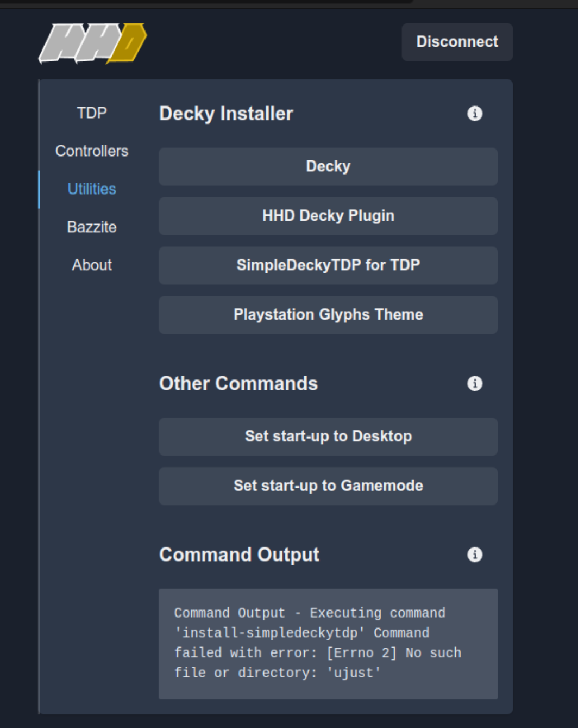The image size is (578, 728).
Task: Open the Bazzite section
Action: pos(91,227)
